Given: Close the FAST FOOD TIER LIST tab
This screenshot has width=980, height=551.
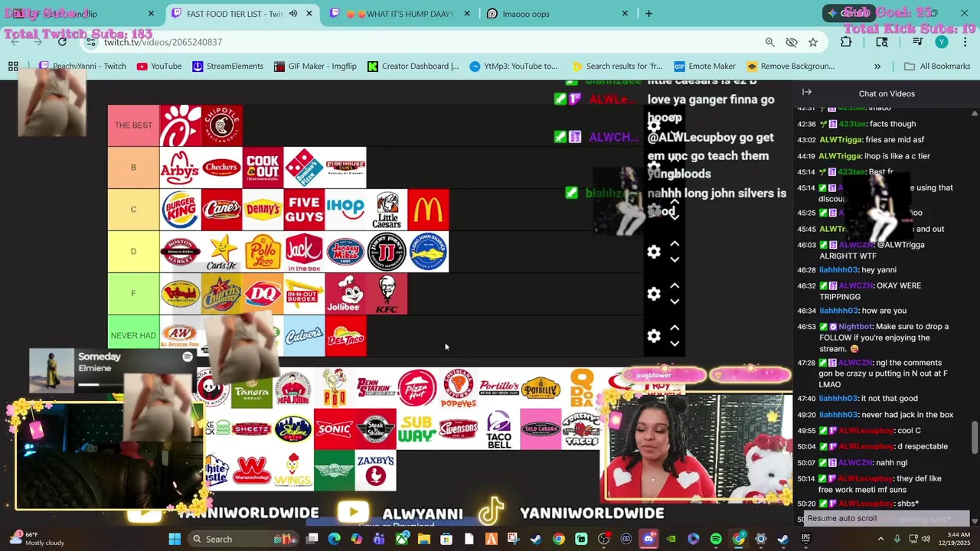Looking at the screenshot, I should click(x=309, y=14).
